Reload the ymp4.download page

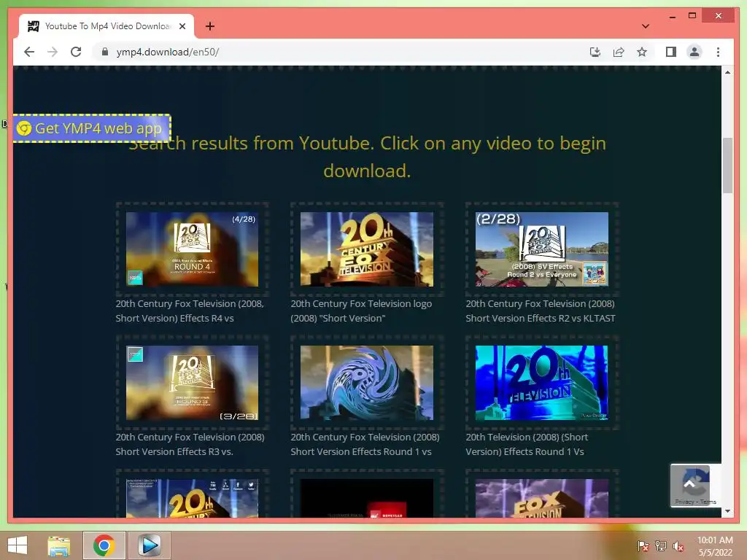76,52
